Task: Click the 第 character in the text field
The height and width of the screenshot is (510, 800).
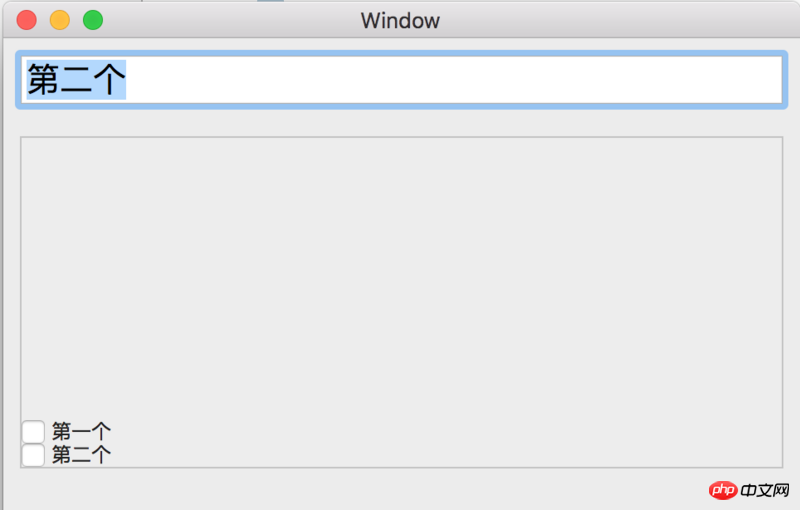Action: (x=43, y=80)
